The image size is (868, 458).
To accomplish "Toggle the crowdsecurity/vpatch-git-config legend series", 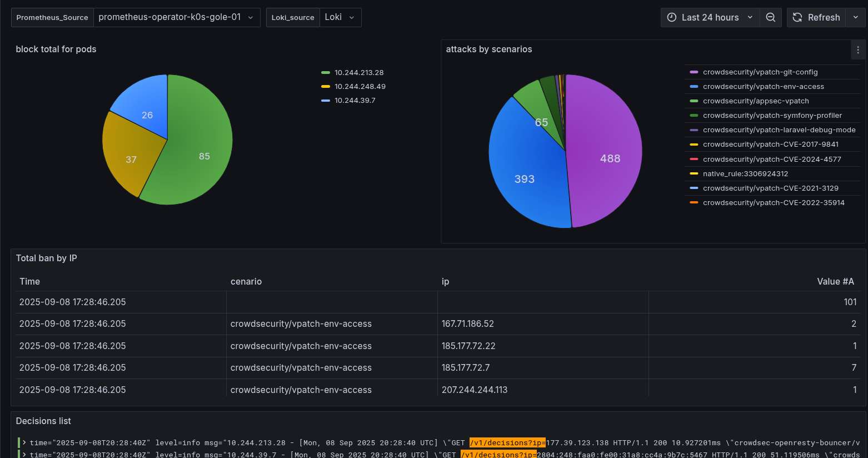I will pos(760,72).
